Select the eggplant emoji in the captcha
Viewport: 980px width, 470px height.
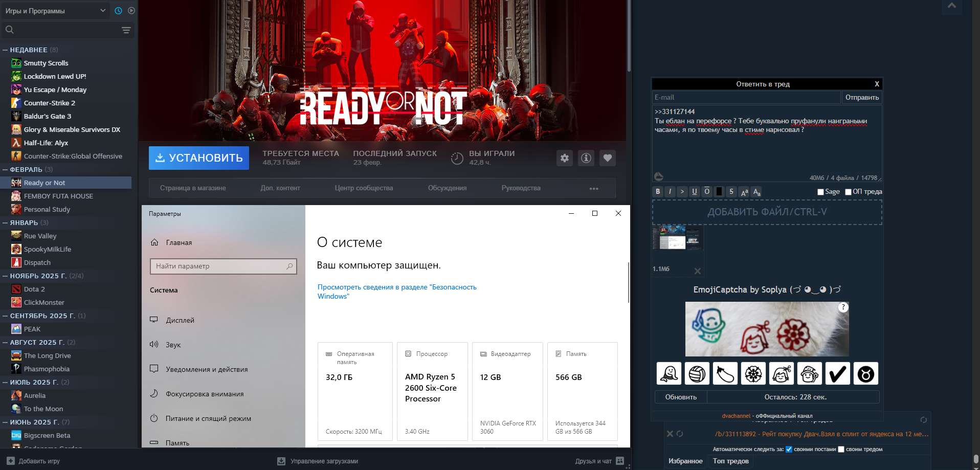click(x=725, y=374)
